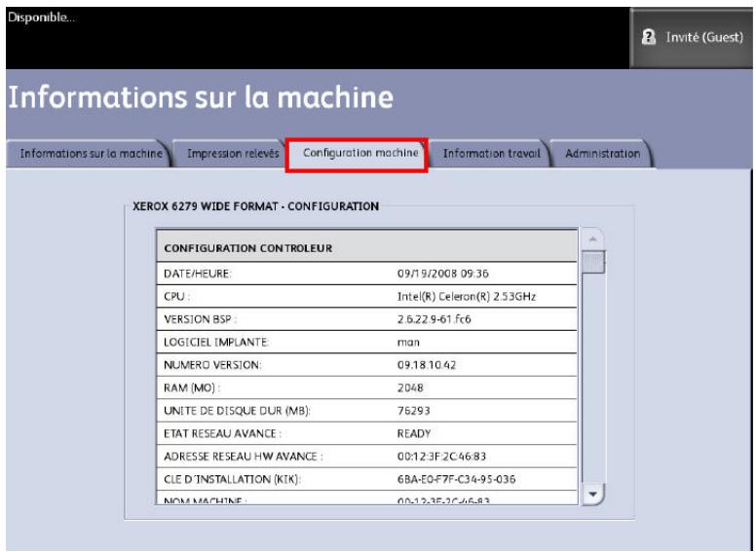Click the XEROX 6279 WIDE FORMAT - CONFIGURATION title

tap(255, 206)
